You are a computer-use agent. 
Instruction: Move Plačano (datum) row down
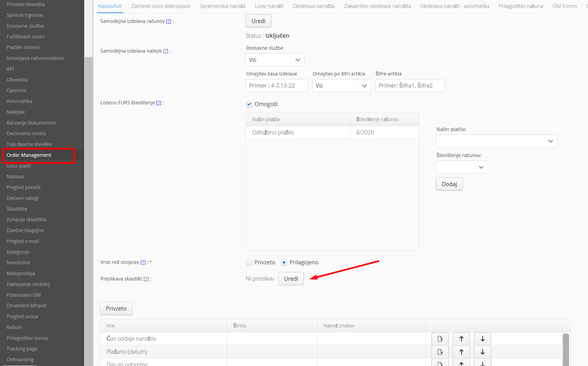pyautogui.click(x=482, y=352)
